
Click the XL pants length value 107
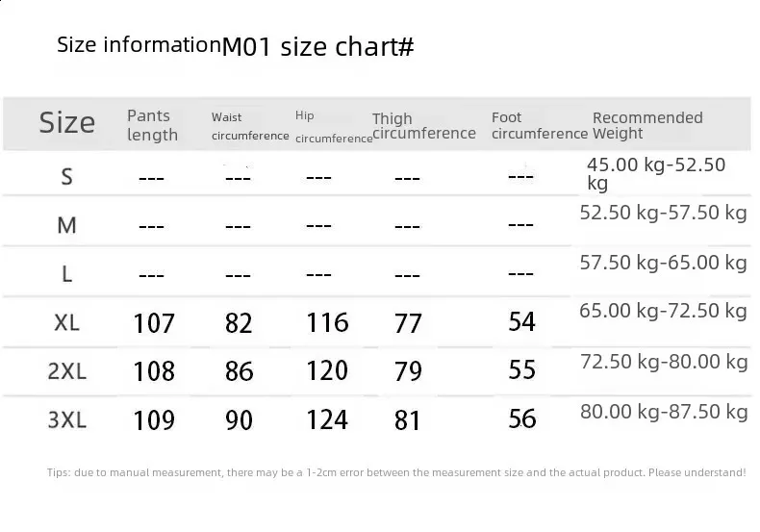click(154, 323)
